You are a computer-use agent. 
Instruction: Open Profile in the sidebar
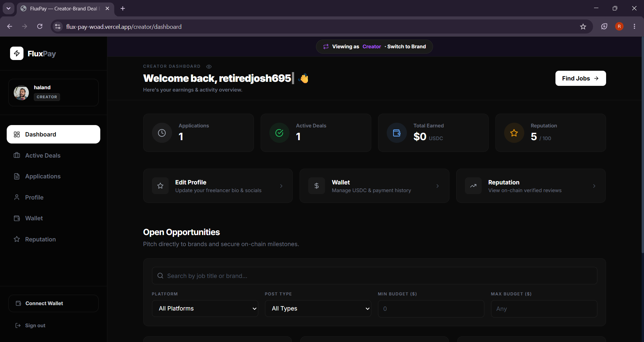point(53,197)
